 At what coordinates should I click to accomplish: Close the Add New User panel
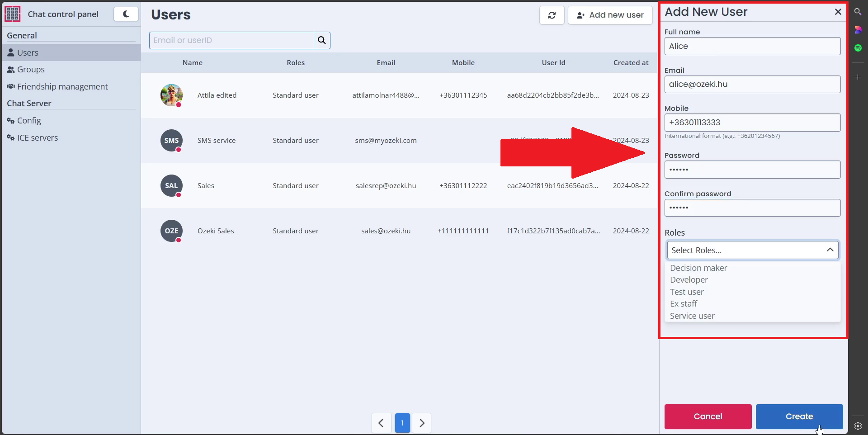838,12
